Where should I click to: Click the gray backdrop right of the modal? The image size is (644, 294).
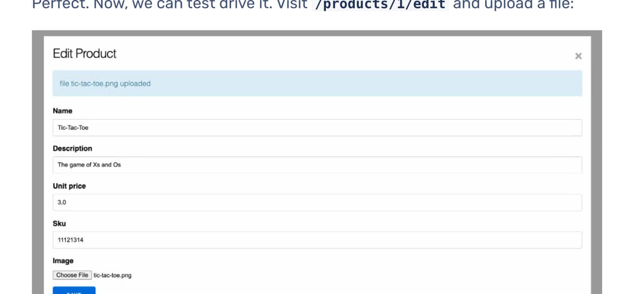[596, 161]
